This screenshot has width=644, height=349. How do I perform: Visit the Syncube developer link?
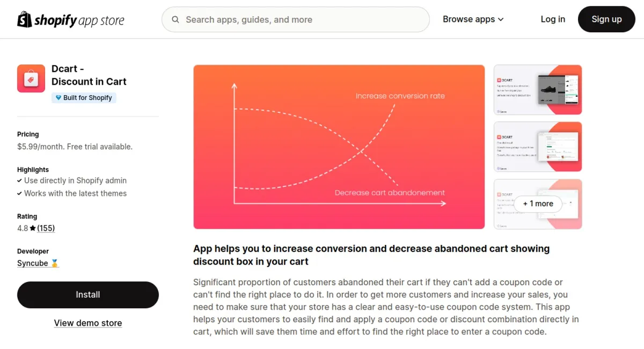click(x=33, y=263)
